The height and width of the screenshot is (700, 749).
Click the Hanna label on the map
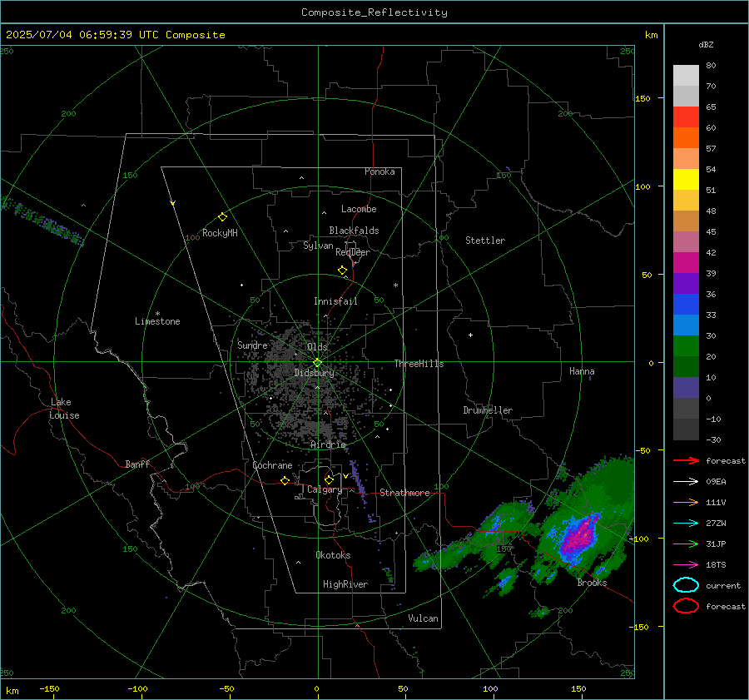pyautogui.click(x=582, y=371)
